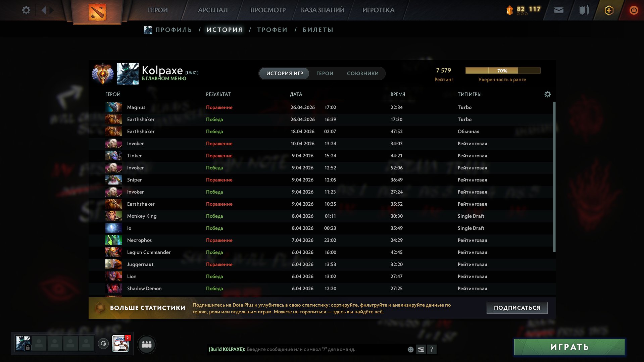Viewport: 644px width, 362px height.
Task: Click the Lion hero portrait
Action: (114, 276)
